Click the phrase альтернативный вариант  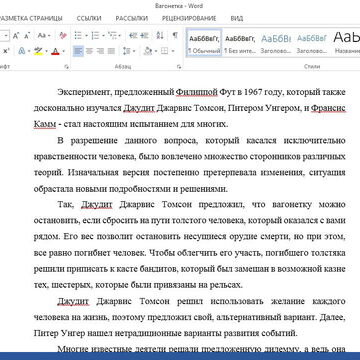pos(265,317)
